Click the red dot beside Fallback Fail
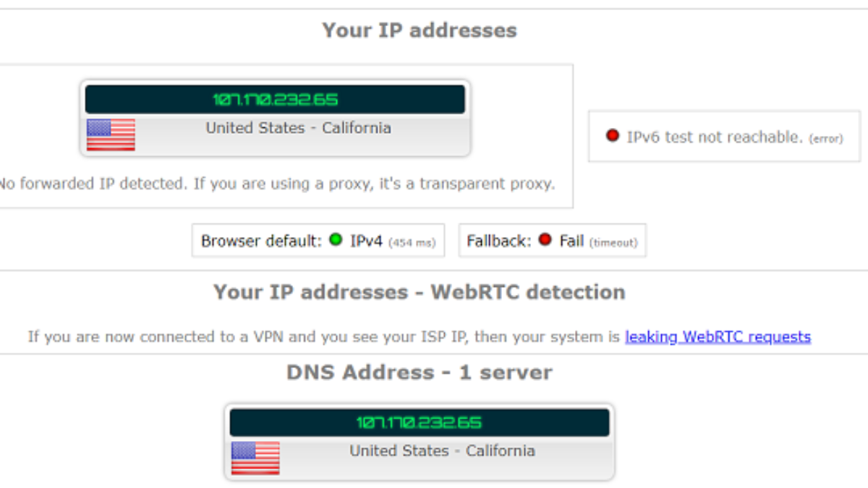The width and height of the screenshot is (868, 488). point(545,239)
